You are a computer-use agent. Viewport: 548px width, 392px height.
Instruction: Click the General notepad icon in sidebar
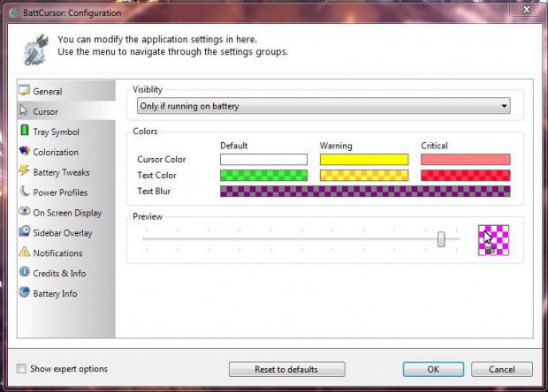point(25,90)
